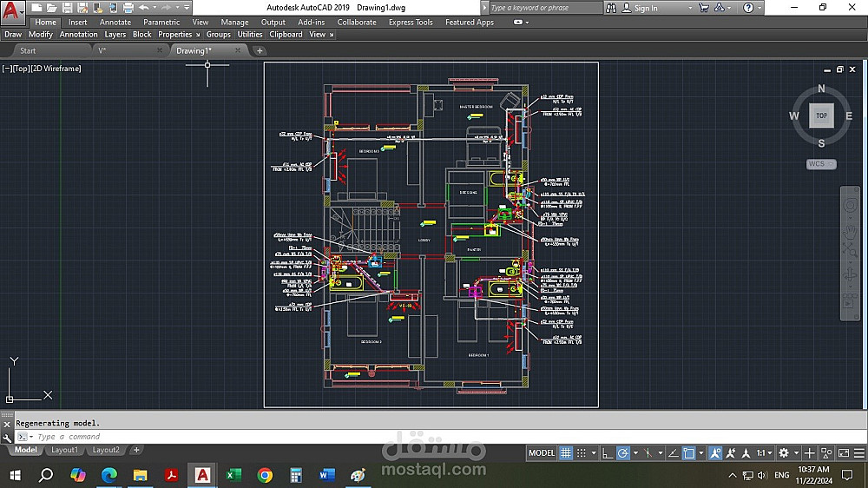Click the Save icon in Quick Access toolbar
The width and height of the screenshot is (868, 488).
(x=66, y=7)
